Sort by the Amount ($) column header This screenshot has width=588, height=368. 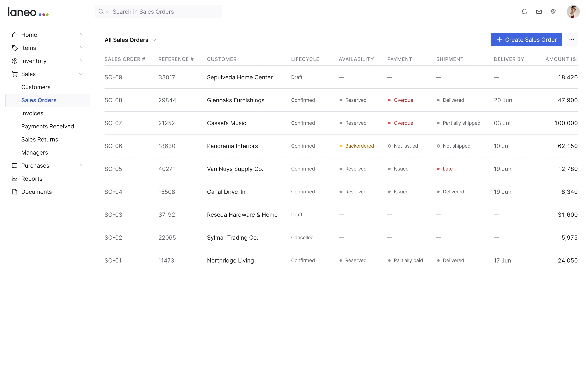(x=561, y=59)
